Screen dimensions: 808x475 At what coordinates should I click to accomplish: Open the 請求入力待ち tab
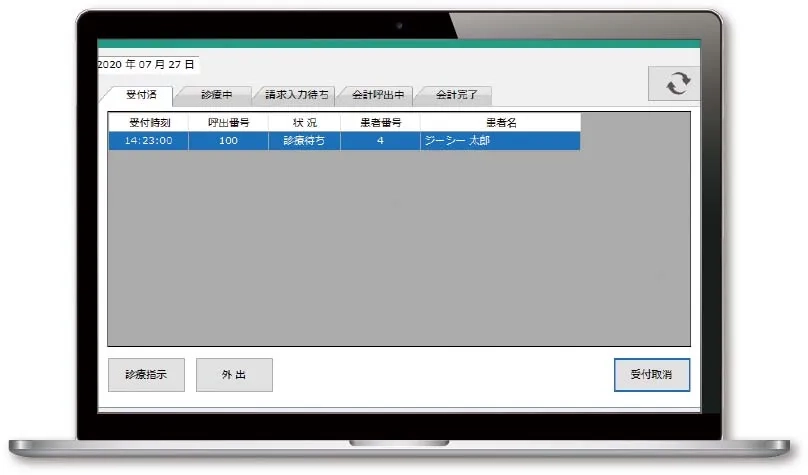[x=290, y=95]
